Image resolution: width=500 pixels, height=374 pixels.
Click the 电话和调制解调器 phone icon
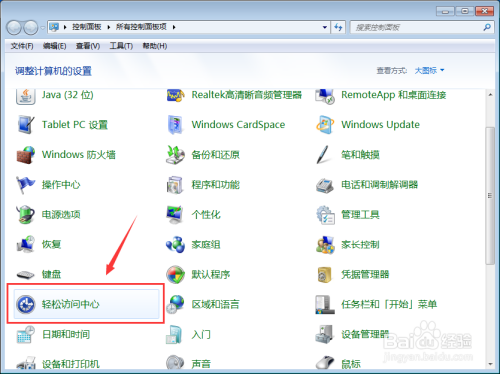pyautogui.click(x=325, y=185)
